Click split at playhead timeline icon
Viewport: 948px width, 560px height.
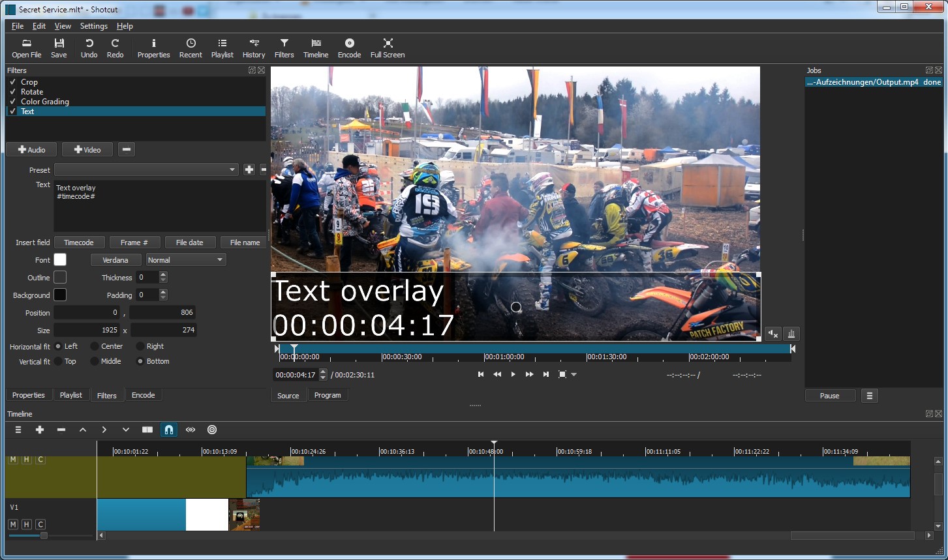click(x=147, y=430)
